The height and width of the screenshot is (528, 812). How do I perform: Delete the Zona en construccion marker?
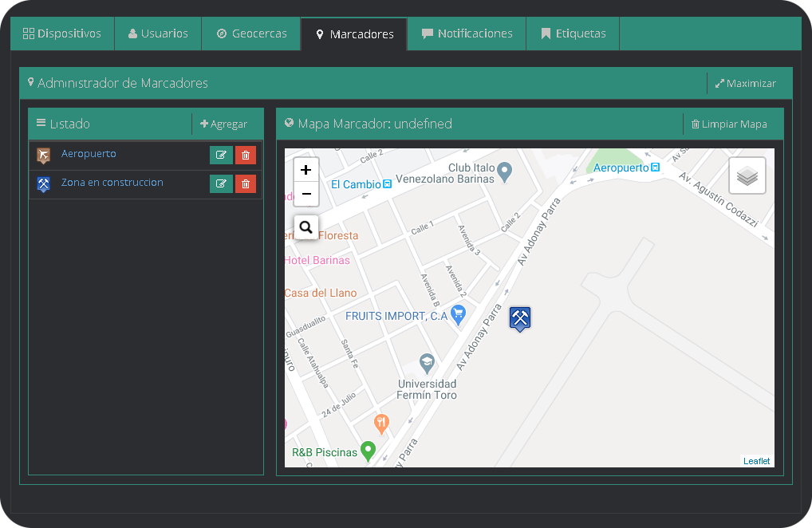coord(246,184)
